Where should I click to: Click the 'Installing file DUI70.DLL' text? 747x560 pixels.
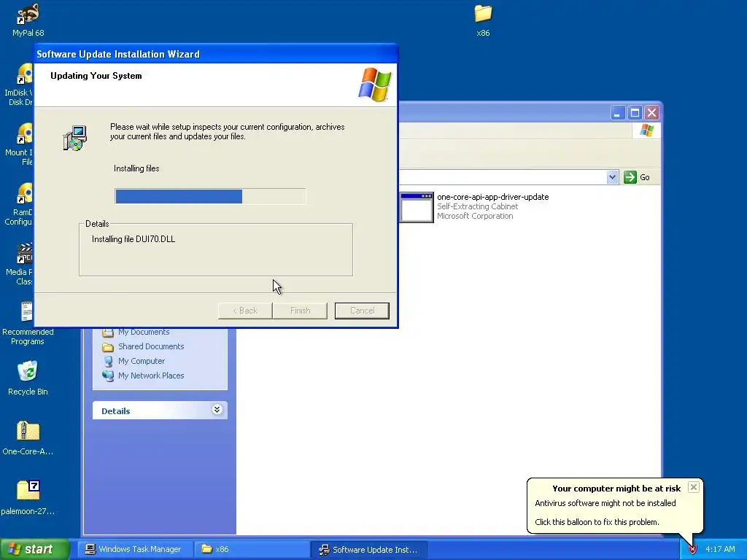click(x=133, y=239)
